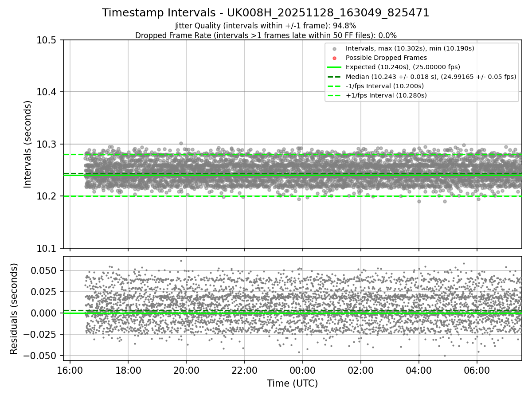Click the +1/fps Interval (10.280s) legend entry
The height and width of the screenshot is (399, 532).
[386, 95]
